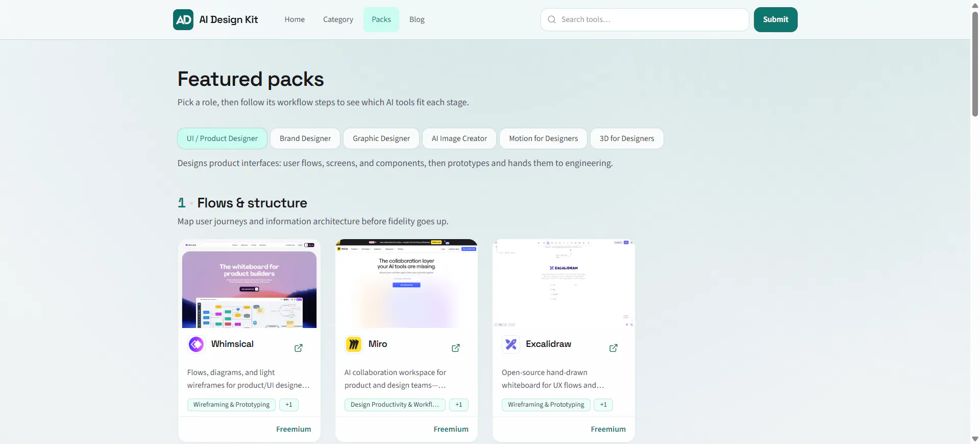The image size is (980, 444).
Task: Open the Miro screenshot thumbnail
Action: click(406, 284)
